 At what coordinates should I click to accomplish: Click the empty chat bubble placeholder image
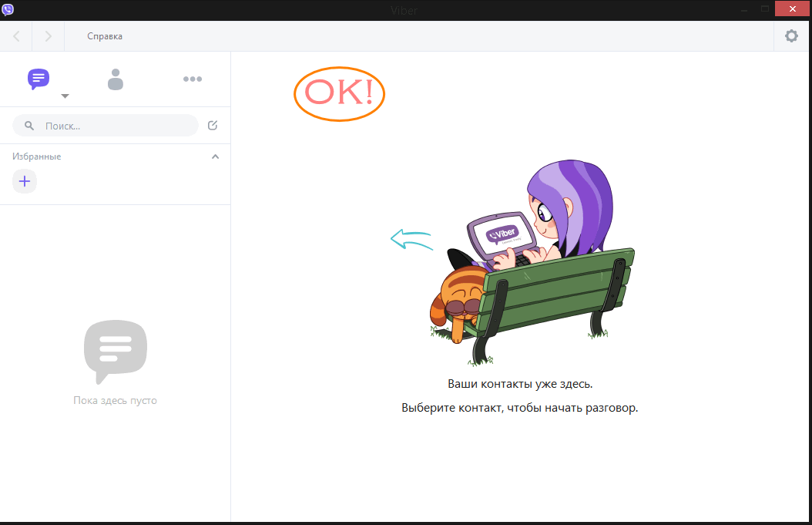point(116,352)
